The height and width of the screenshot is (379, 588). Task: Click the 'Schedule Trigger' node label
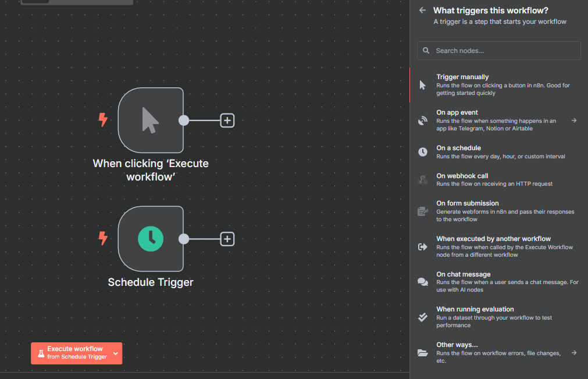151,282
